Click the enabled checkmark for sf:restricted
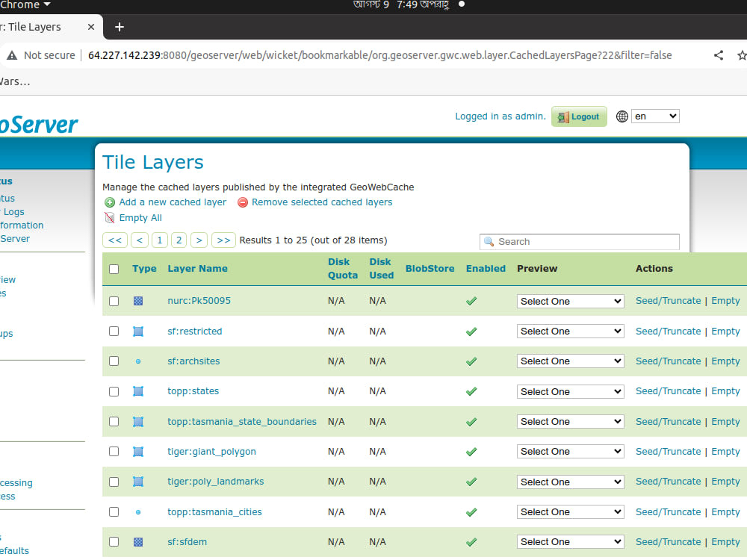 471,332
